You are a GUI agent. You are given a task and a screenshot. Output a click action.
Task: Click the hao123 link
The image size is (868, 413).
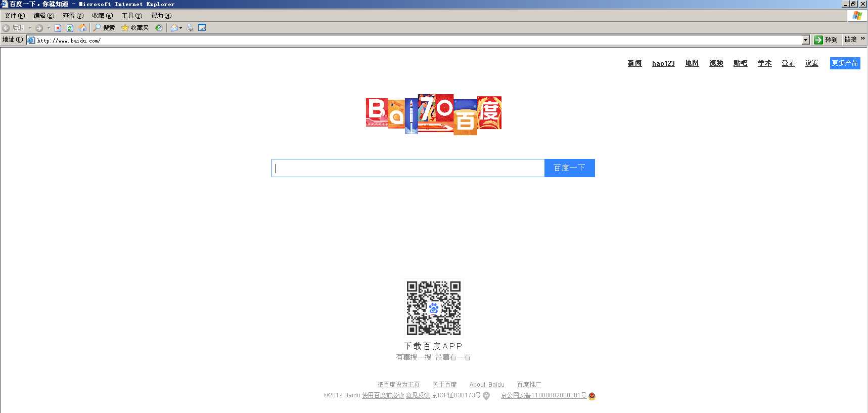(x=663, y=63)
